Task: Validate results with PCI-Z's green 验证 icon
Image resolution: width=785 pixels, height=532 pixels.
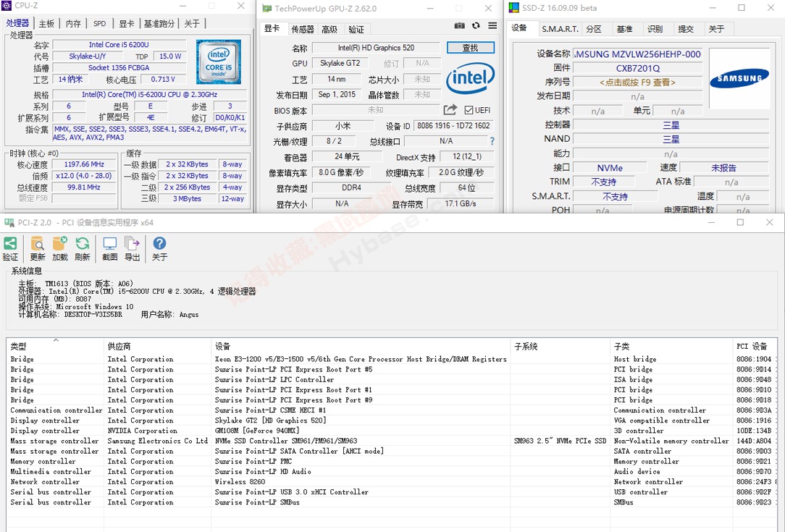Action: click(x=11, y=245)
